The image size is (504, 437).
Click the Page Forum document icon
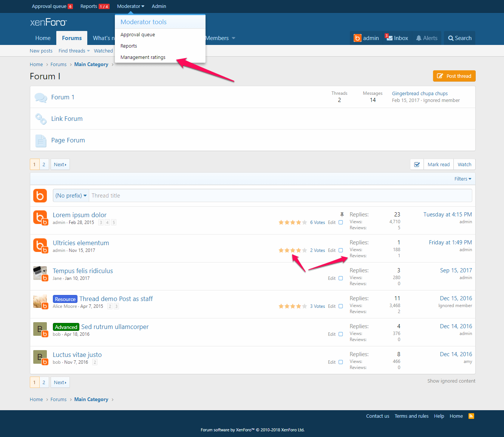[40, 141]
